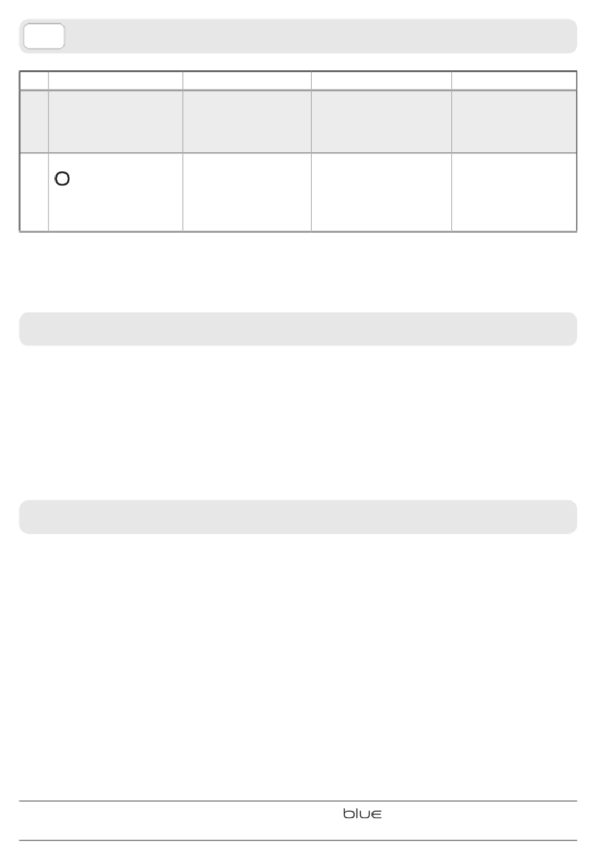This screenshot has width=608, height=868.
Task: Click the narrow shaded cell in first column
Action: click(x=34, y=122)
